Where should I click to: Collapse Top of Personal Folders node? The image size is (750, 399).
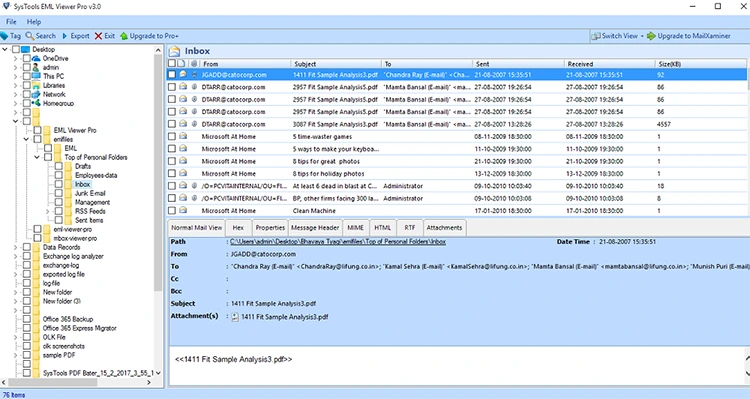click(x=37, y=157)
